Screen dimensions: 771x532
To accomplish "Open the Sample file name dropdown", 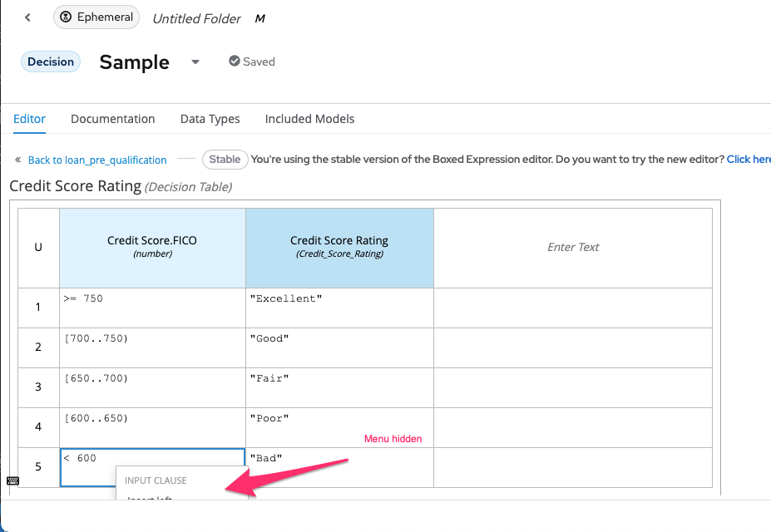I will tap(195, 62).
